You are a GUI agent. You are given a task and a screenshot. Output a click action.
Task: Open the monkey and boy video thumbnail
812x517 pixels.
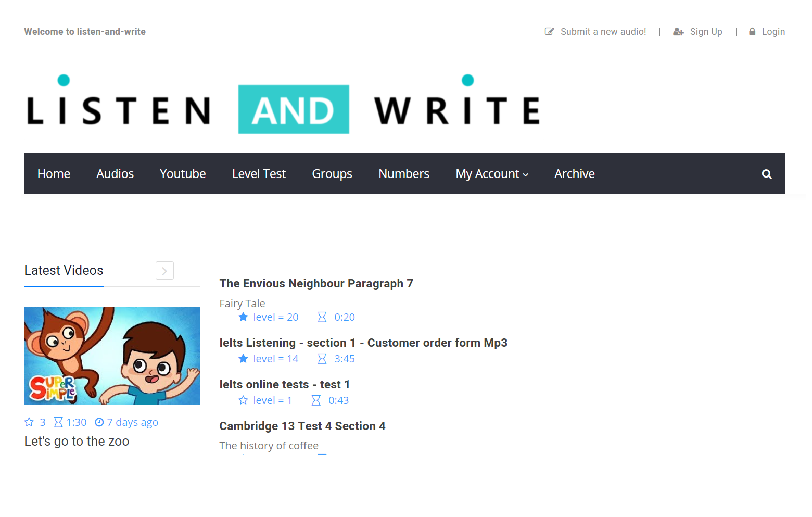[112, 356]
